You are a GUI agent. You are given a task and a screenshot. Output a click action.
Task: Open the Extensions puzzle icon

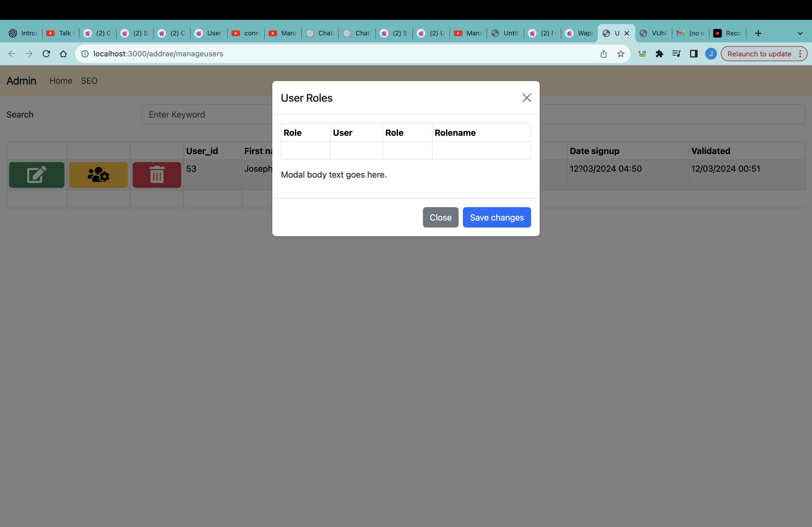pyautogui.click(x=659, y=54)
